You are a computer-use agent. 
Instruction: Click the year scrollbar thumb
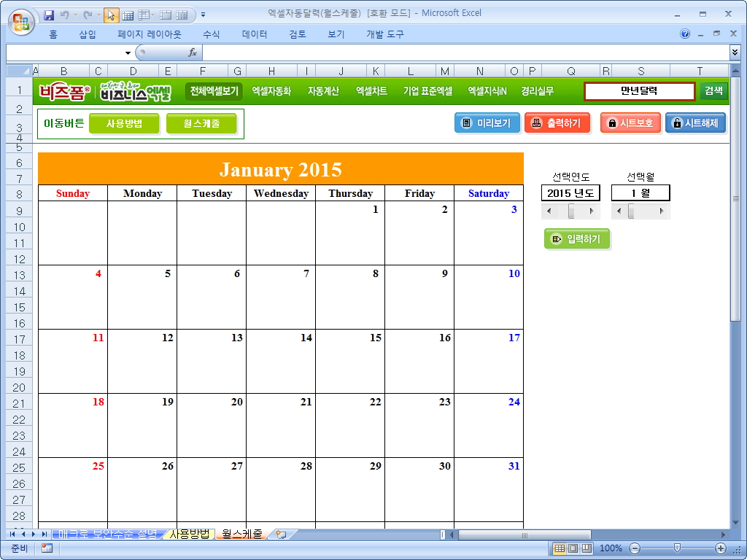[571, 211]
